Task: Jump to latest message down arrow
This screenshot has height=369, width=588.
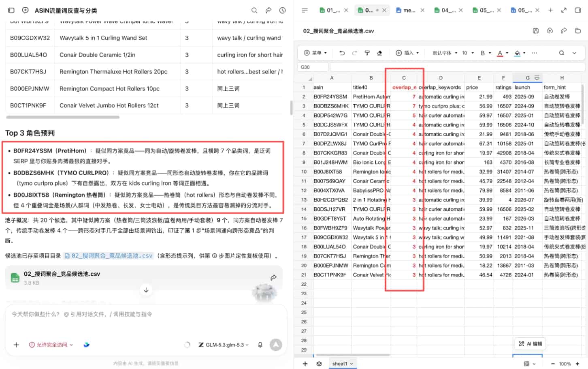Action: 146,290
